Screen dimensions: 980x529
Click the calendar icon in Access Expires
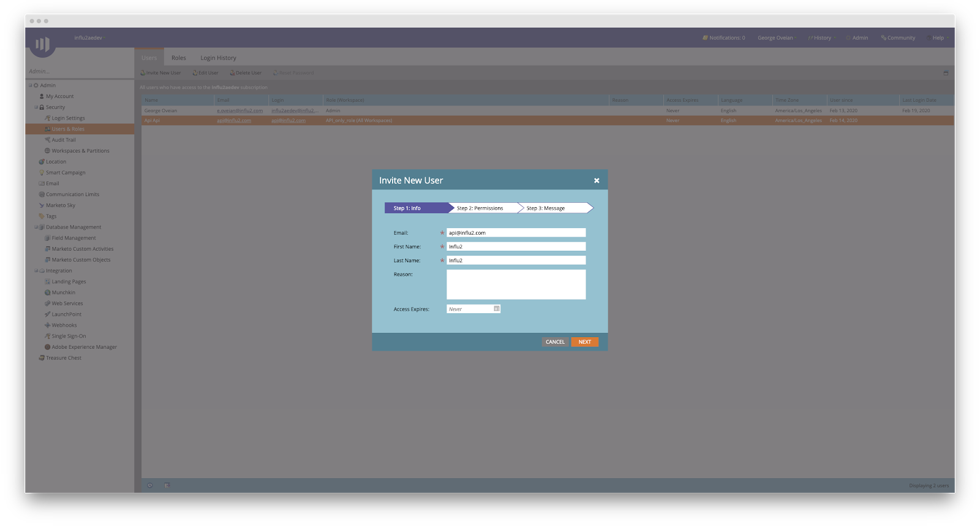pos(496,309)
